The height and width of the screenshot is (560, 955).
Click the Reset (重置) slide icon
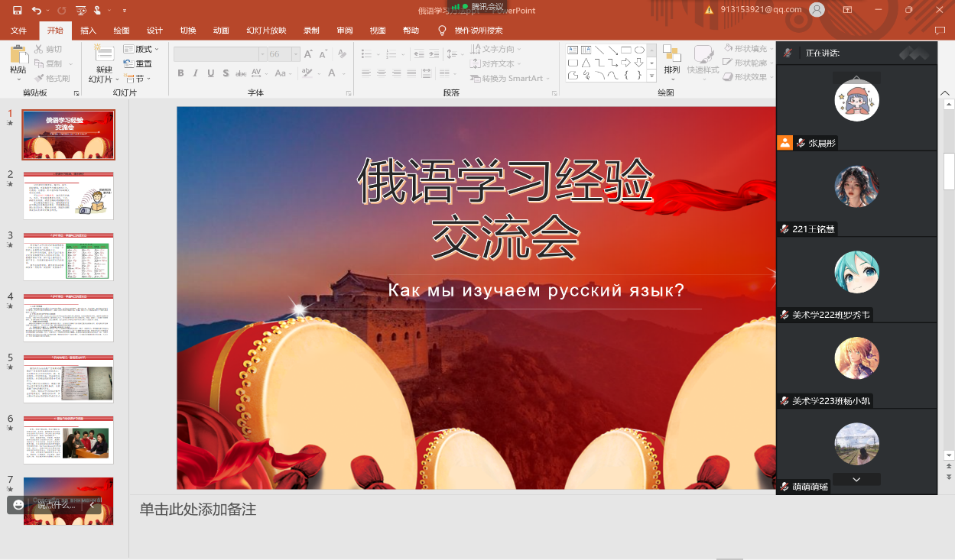tap(138, 63)
